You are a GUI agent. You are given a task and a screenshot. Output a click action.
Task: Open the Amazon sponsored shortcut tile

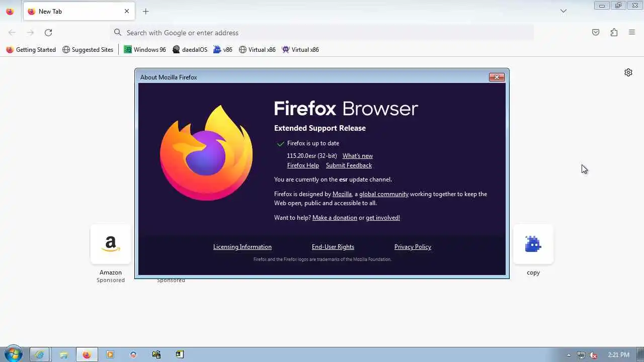[111, 244]
